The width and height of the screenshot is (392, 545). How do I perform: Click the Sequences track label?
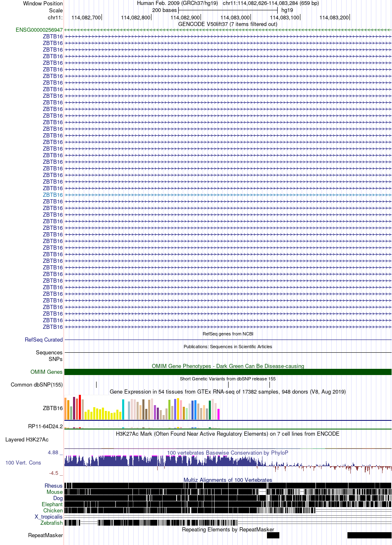[x=49, y=352]
